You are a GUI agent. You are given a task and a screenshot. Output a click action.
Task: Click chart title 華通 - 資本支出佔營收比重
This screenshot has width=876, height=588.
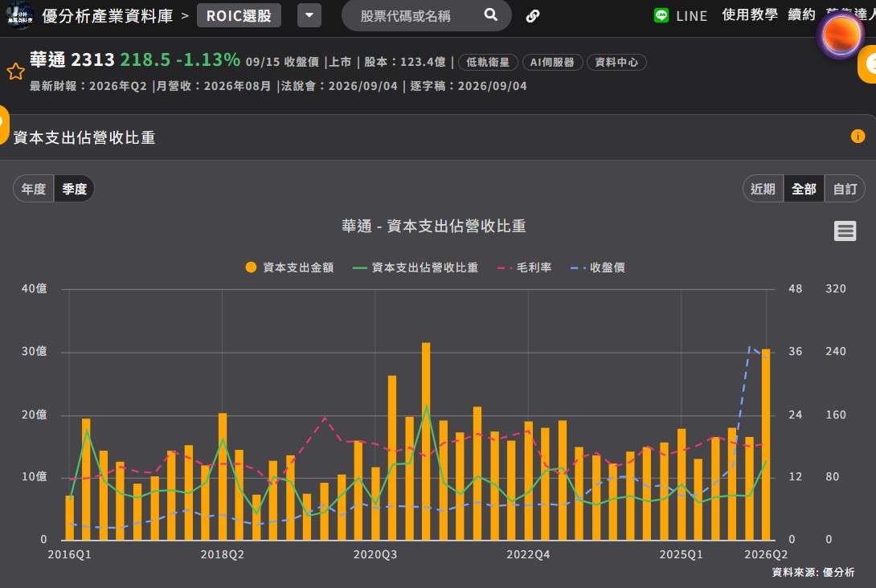tap(433, 226)
